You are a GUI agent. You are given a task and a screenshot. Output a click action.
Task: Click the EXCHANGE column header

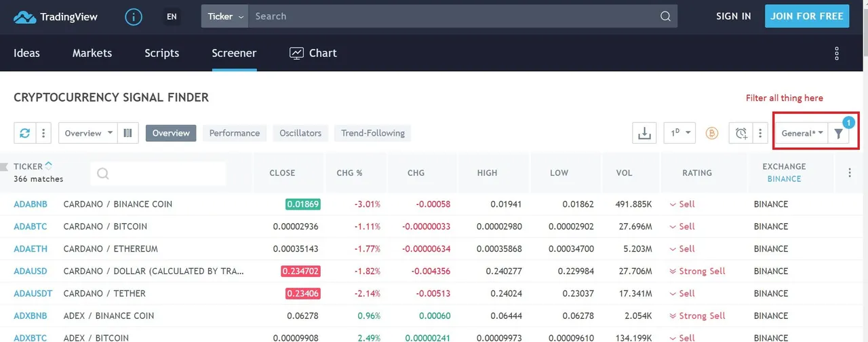[x=784, y=166]
